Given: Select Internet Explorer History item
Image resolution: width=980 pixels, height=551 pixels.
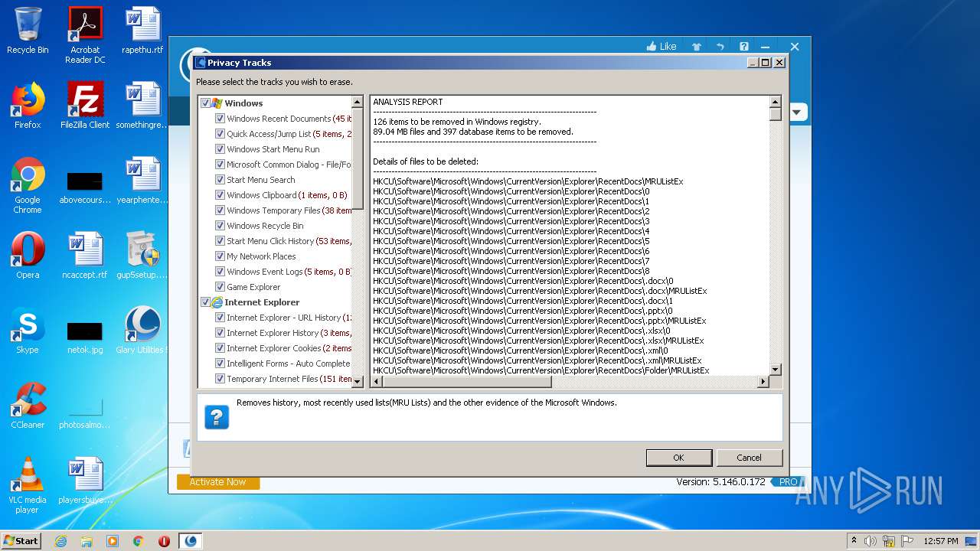Looking at the screenshot, I should [289, 333].
